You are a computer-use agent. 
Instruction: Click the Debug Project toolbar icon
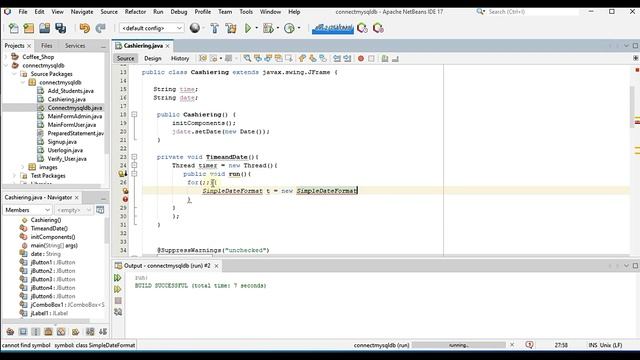268,28
